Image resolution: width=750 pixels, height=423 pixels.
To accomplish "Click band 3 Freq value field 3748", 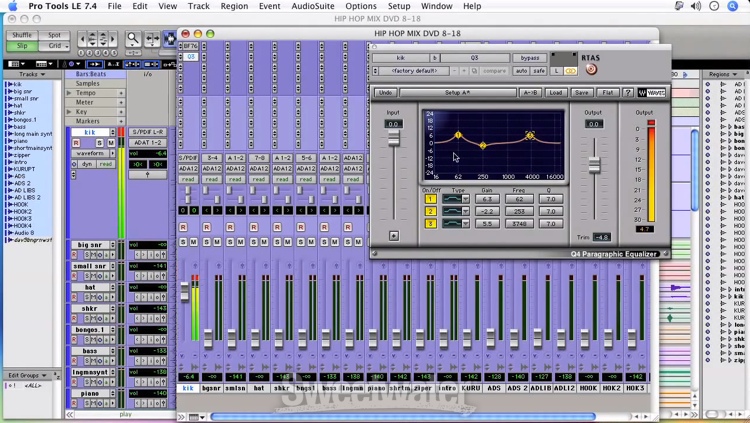I will [x=519, y=223].
